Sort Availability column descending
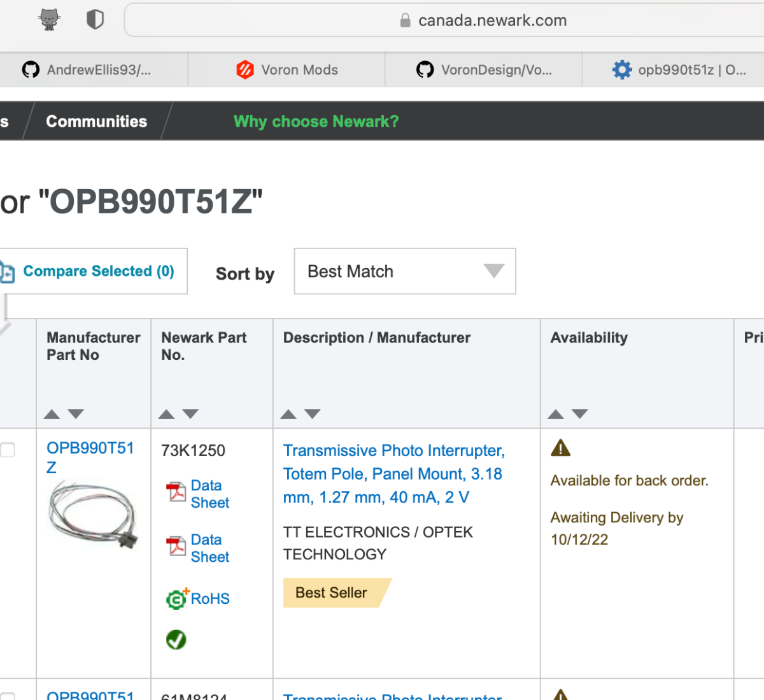Viewport: 764px width, 700px height. 579,414
